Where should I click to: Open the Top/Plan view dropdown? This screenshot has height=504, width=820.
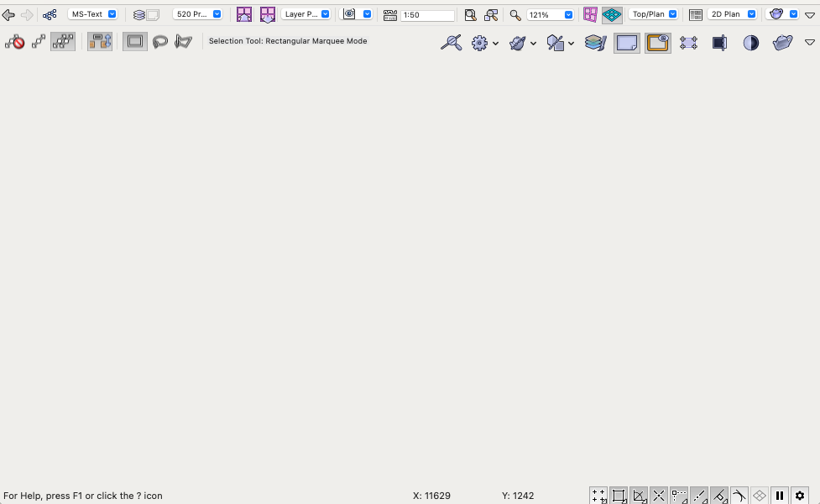(653, 13)
